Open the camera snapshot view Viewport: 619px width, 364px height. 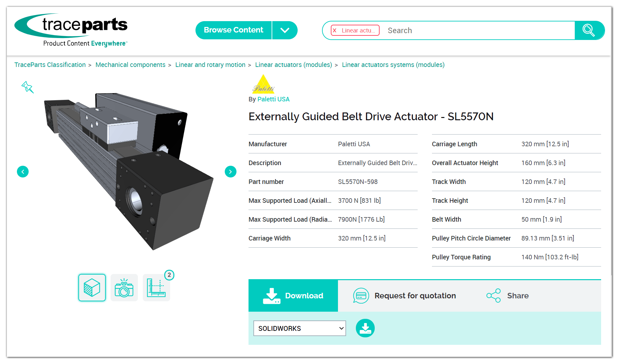124,288
